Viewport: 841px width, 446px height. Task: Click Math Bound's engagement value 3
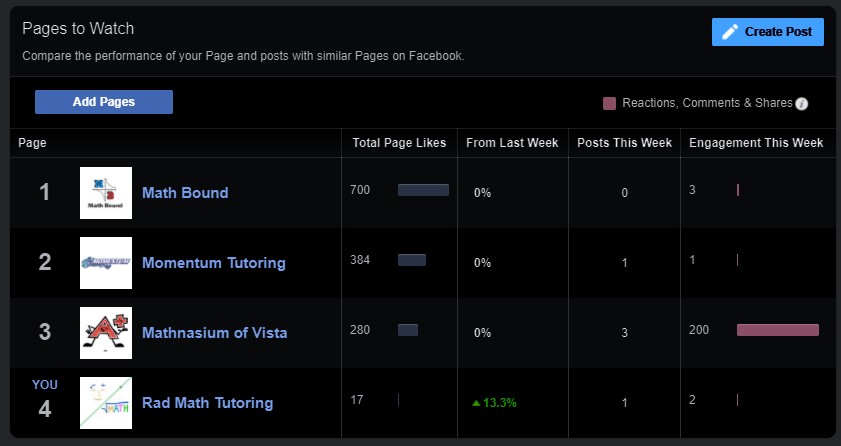pos(692,190)
